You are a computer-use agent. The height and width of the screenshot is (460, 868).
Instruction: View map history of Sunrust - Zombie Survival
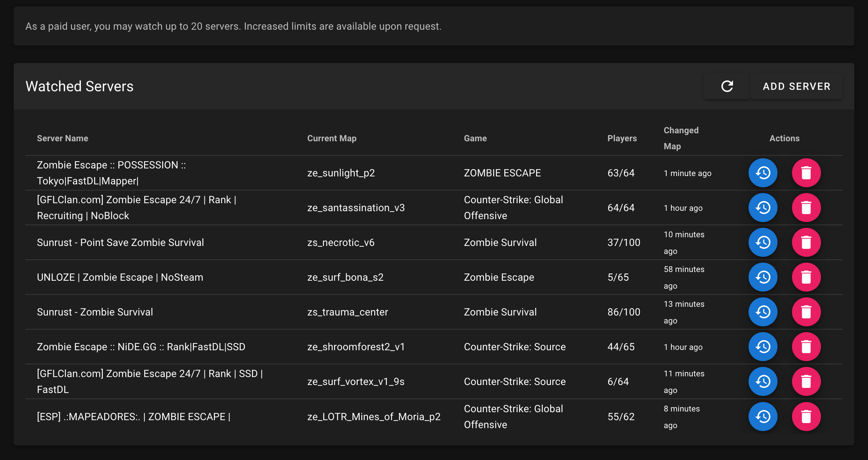(763, 312)
